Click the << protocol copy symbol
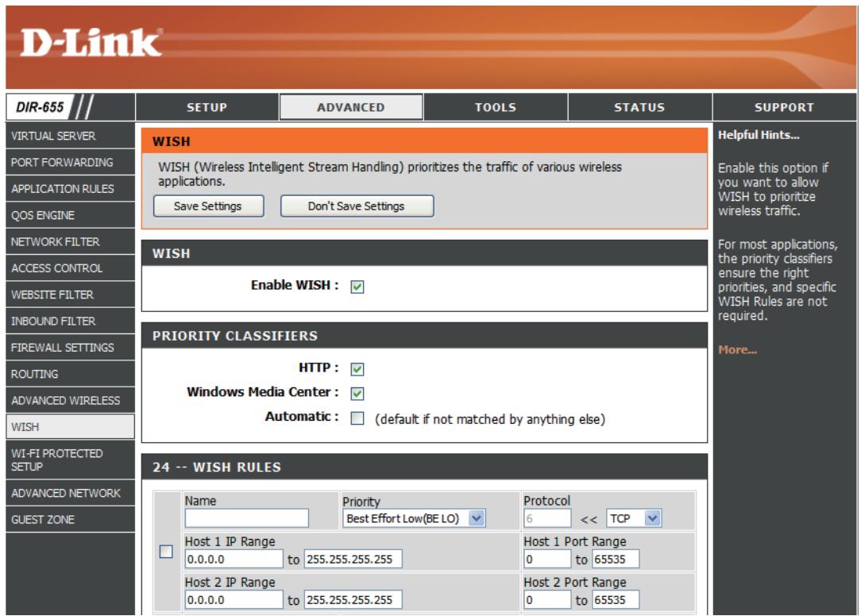Viewport: 861px width, 616px height. coord(589,519)
